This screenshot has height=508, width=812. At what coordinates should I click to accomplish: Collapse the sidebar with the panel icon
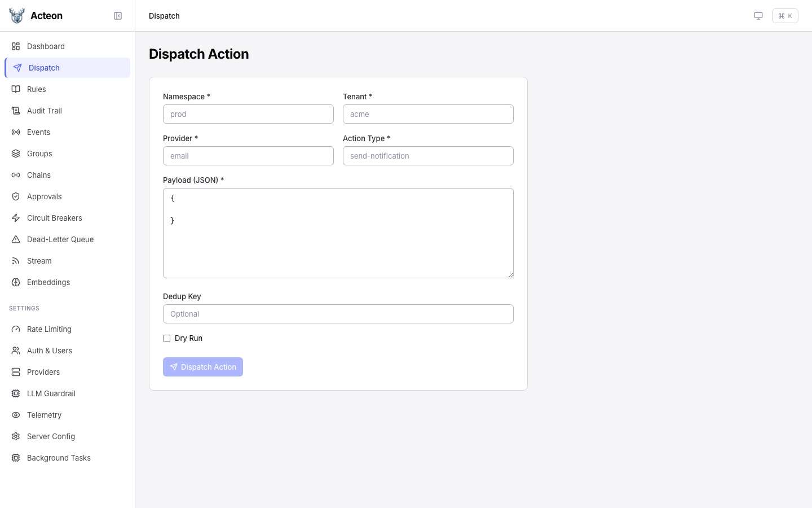click(118, 16)
